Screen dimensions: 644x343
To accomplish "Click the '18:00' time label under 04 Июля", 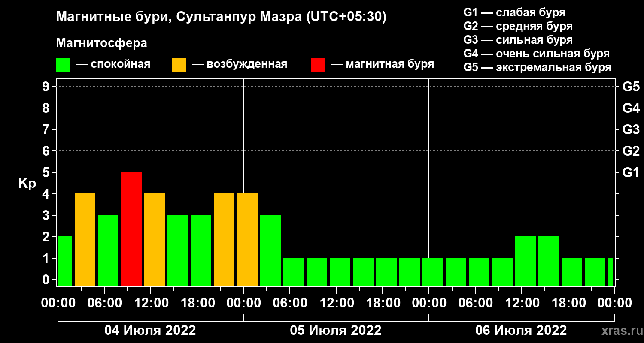I will click(197, 303).
